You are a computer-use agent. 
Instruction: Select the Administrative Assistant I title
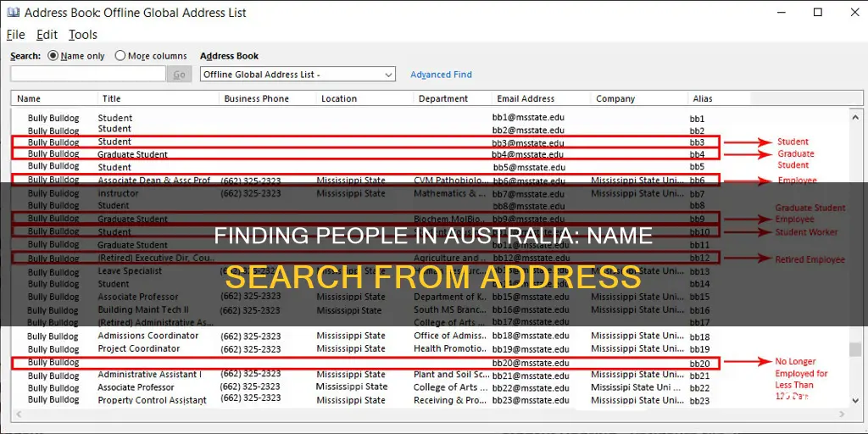click(149, 374)
